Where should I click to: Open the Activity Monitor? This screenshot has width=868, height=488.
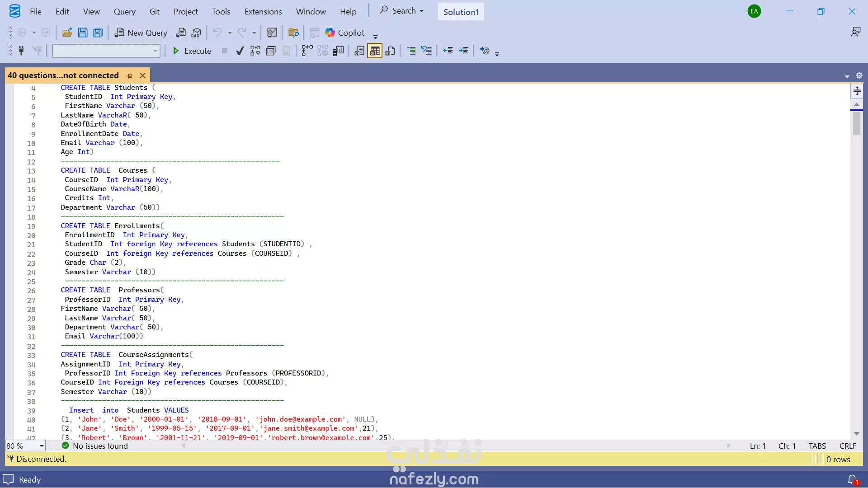(272, 33)
